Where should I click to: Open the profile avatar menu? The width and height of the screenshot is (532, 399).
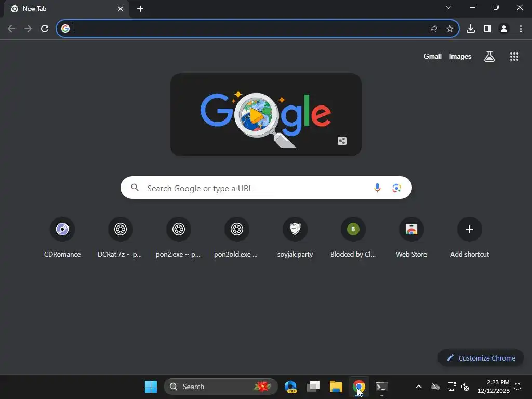point(504,29)
